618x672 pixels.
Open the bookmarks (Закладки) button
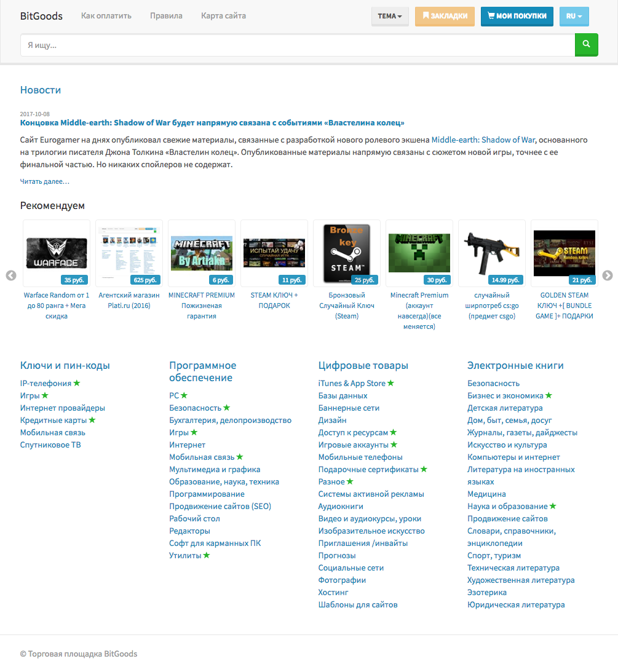click(x=445, y=16)
